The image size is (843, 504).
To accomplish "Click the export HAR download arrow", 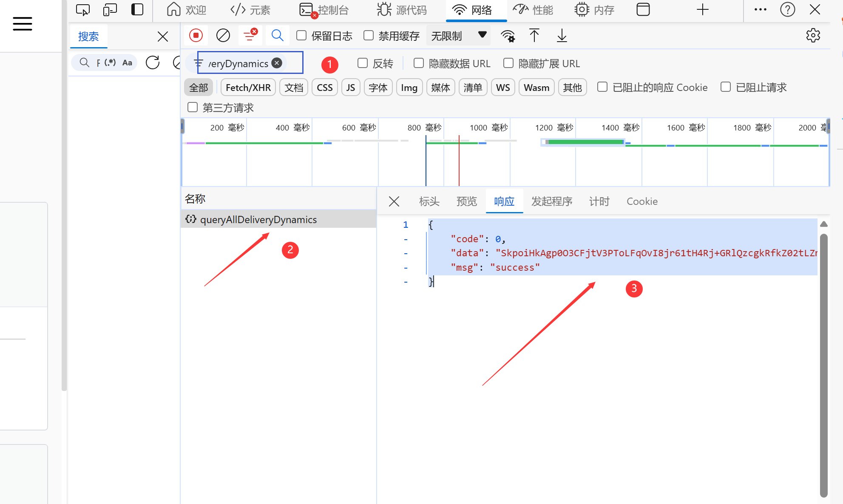I will 562,36.
